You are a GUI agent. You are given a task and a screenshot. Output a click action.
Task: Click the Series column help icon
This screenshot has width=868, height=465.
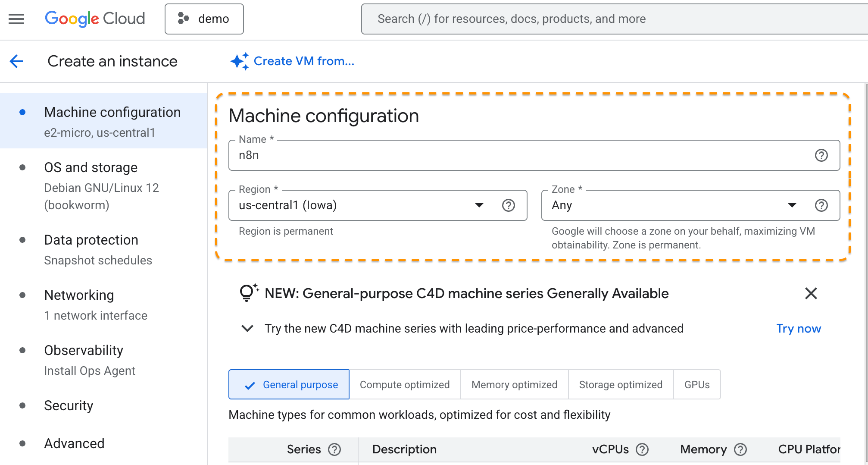coord(334,449)
